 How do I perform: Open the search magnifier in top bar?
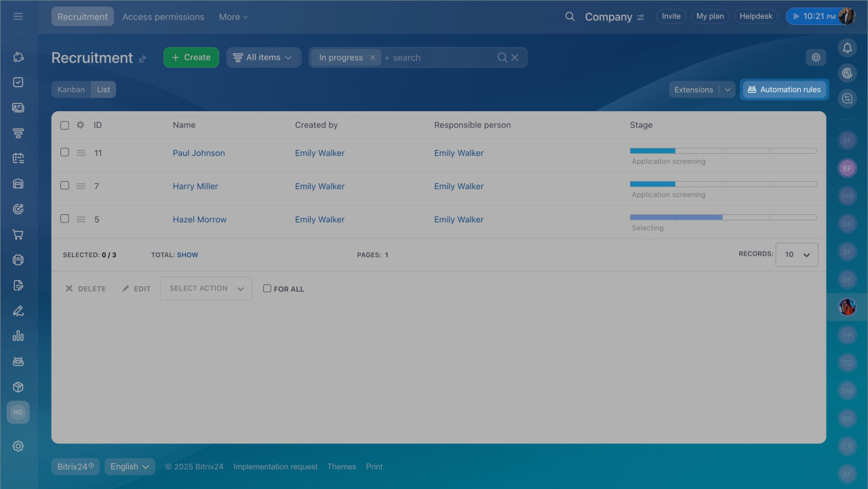pyautogui.click(x=570, y=17)
